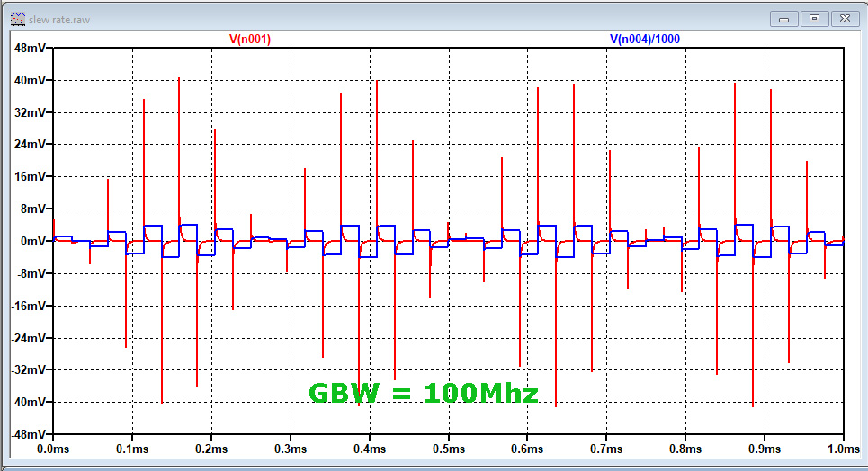This screenshot has width=868, height=471.
Task: Click the 48mV vertical axis label
Action: (x=30, y=49)
